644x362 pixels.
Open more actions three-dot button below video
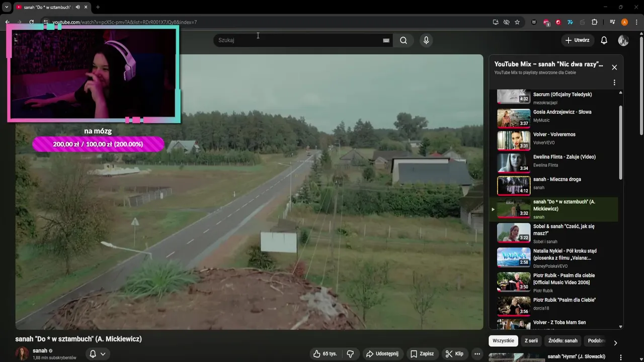tap(477, 354)
